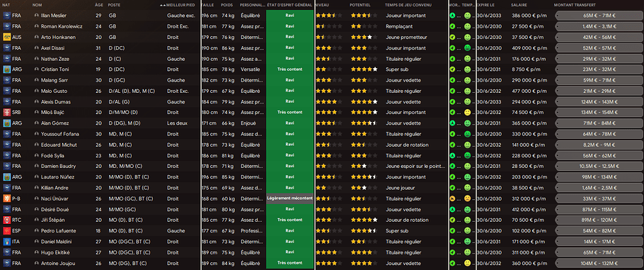Click the Netherlands badge icon in Naci Ünüvar row
Screen dimensions: 644x270
(6, 198)
